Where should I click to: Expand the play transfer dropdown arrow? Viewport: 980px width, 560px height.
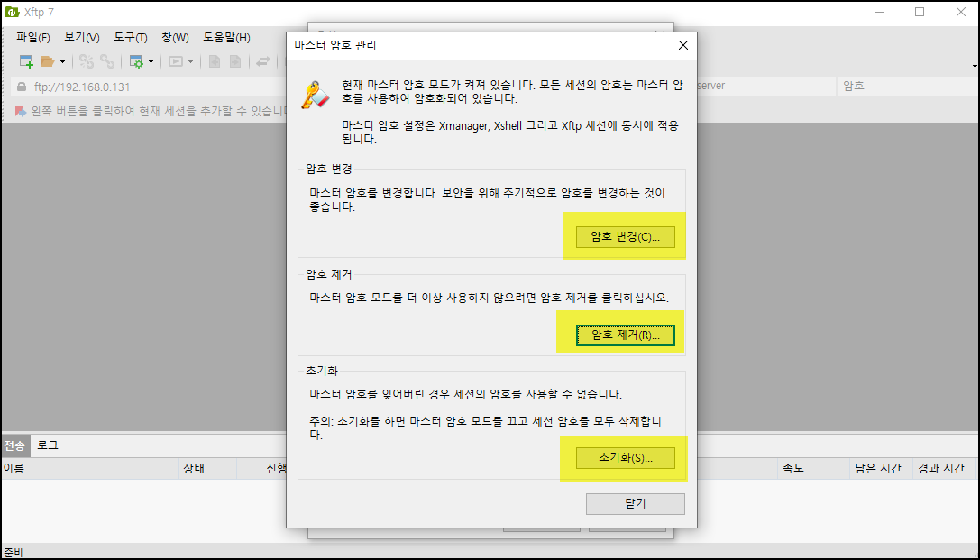click(190, 62)
